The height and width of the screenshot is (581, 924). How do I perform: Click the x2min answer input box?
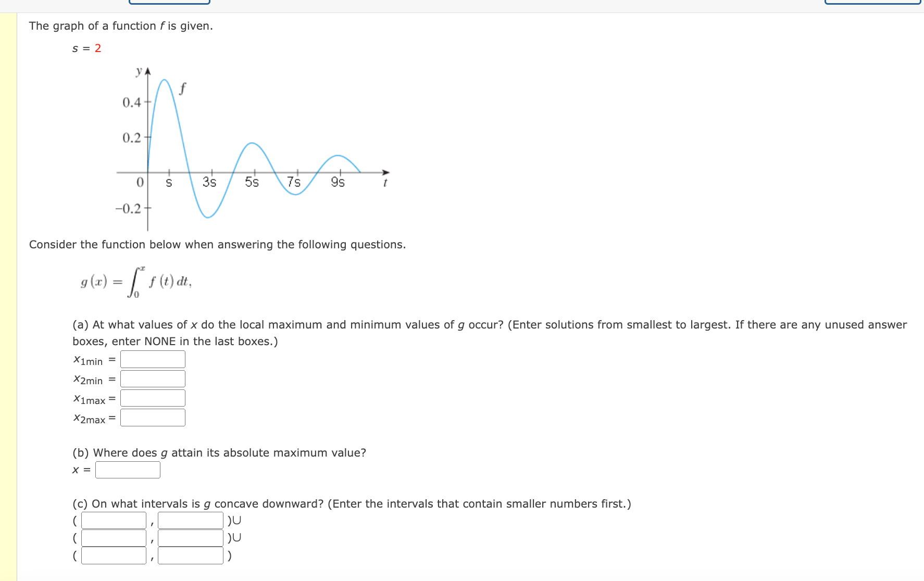(x=153, y=378)
